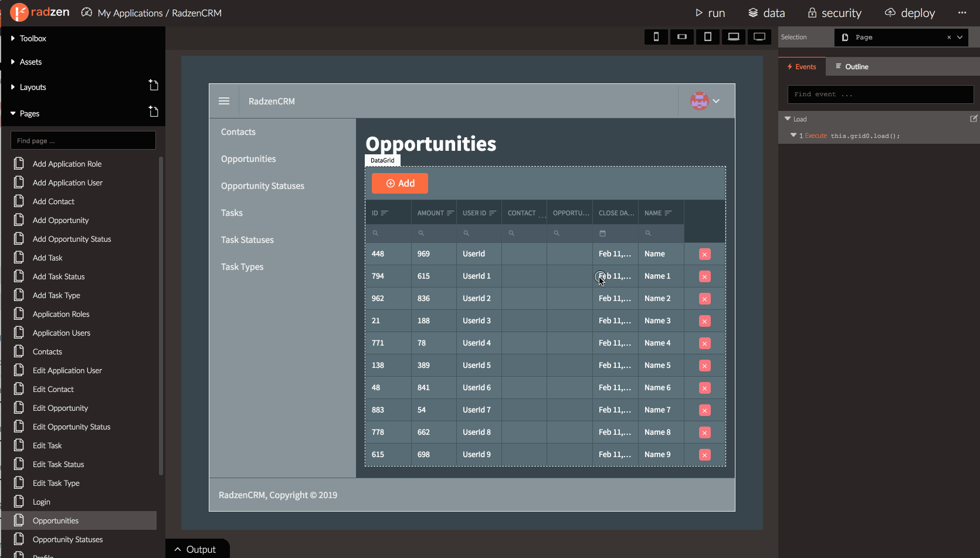Open the Close Date filter calendar icon
The image size is (980, 558).
click(x=602, y=233)
